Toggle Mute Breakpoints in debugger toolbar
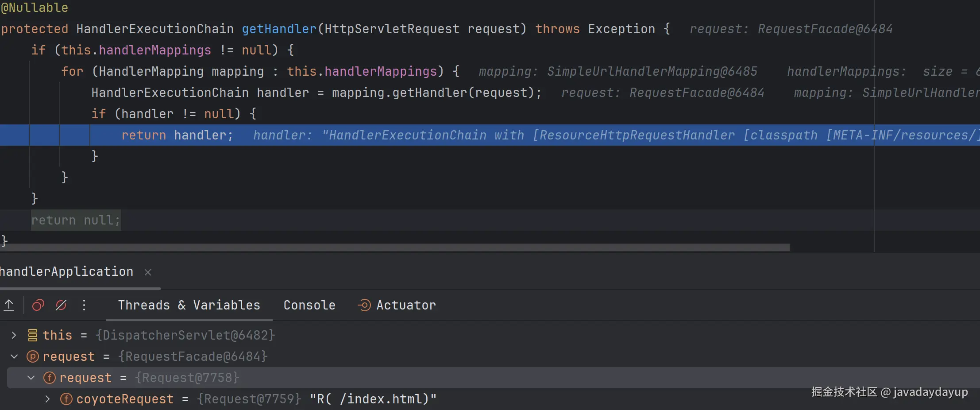The width and height of the screenshot is (980, 410). pos(61,305)
